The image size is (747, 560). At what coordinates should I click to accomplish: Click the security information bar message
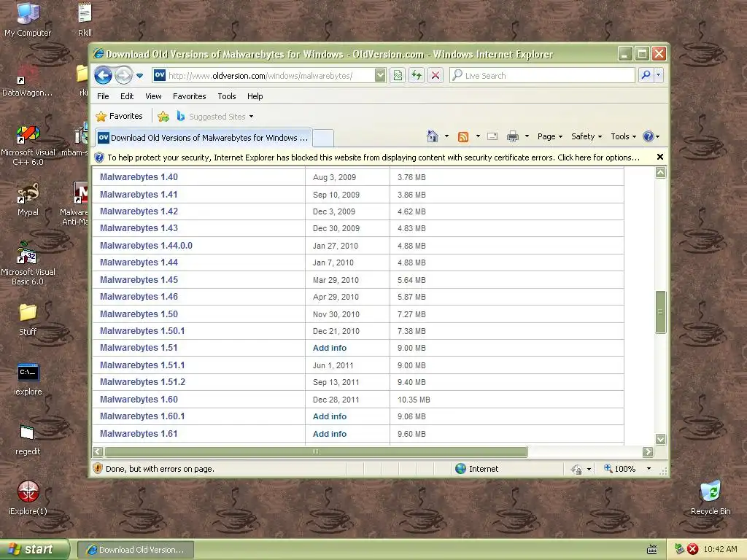point(373,157)
